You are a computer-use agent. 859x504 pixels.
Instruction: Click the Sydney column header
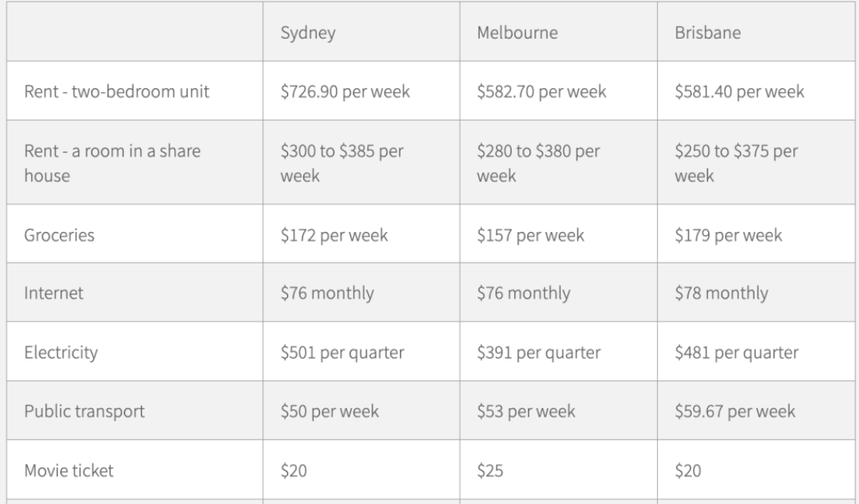click(x=308, y=32)
